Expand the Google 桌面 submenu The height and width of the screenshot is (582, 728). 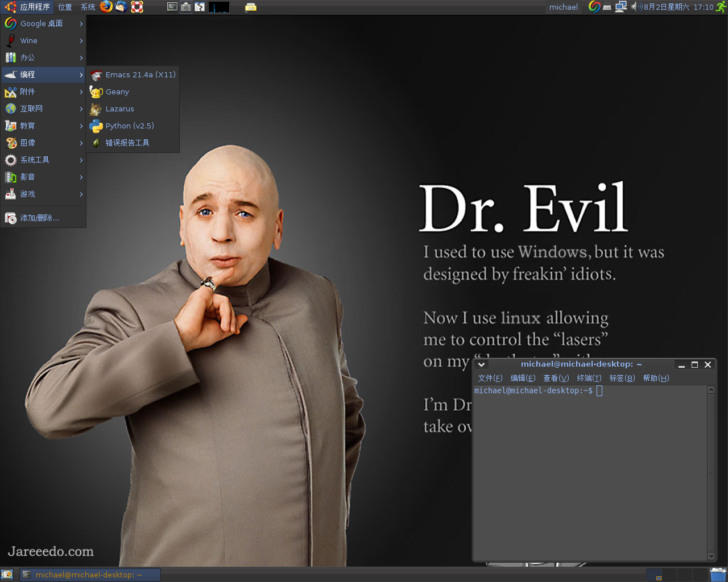[43, 23]
